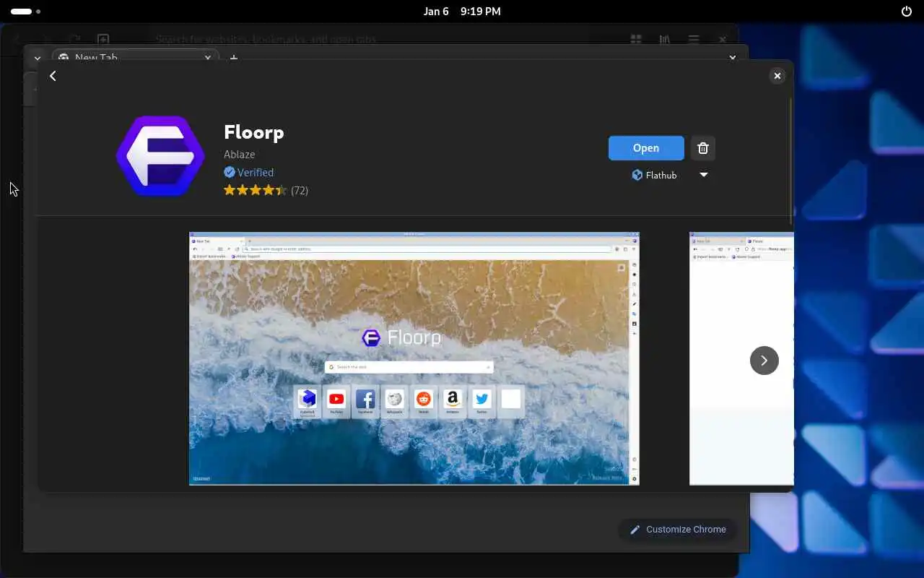924x578 pixels.
Task: Open the power system menu
Action: pyautogui.click(x=907, y=12)
